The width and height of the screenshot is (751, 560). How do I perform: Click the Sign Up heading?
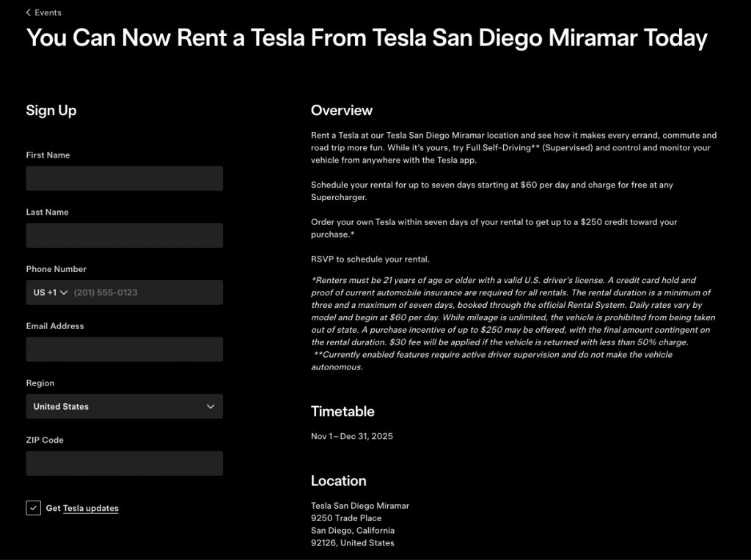(x=51, y=111)
